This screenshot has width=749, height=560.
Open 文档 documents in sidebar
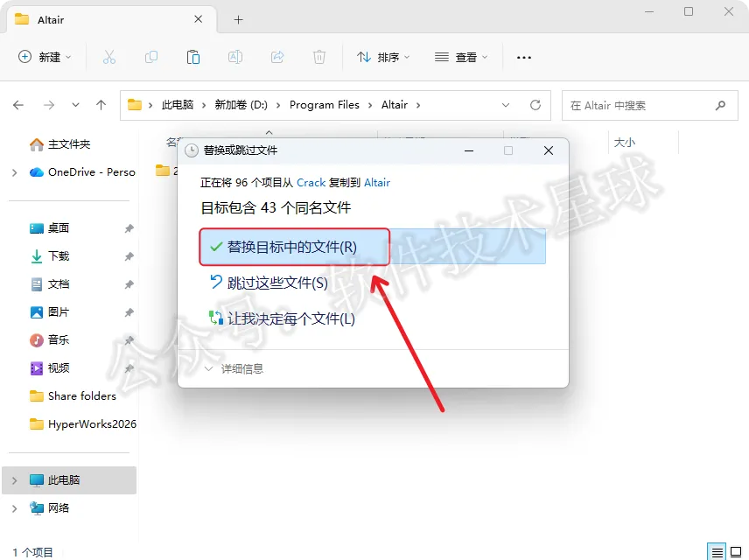(50, 284)
